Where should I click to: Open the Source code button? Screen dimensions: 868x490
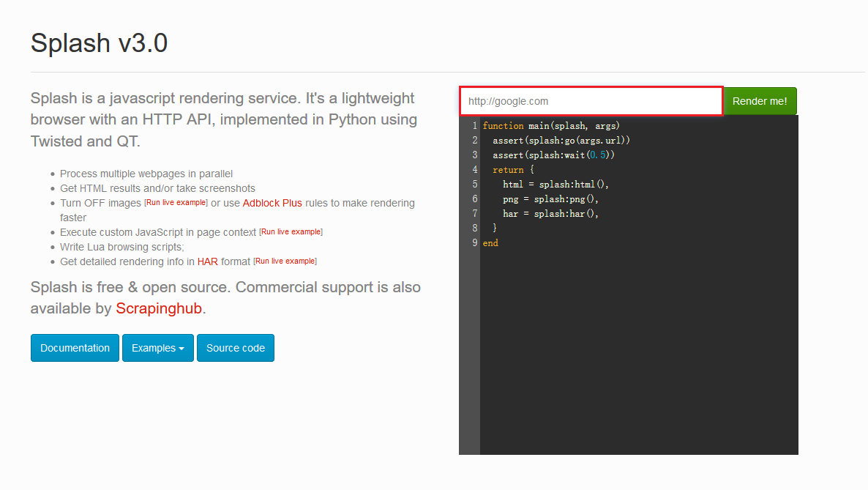click(x=236, y=348)
